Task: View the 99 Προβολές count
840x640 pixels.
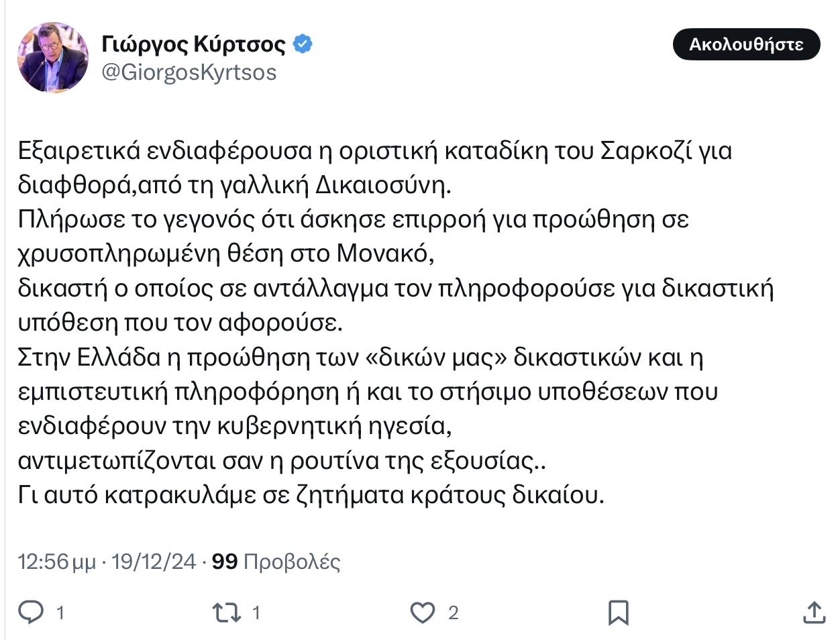Action: click(276, 562)
